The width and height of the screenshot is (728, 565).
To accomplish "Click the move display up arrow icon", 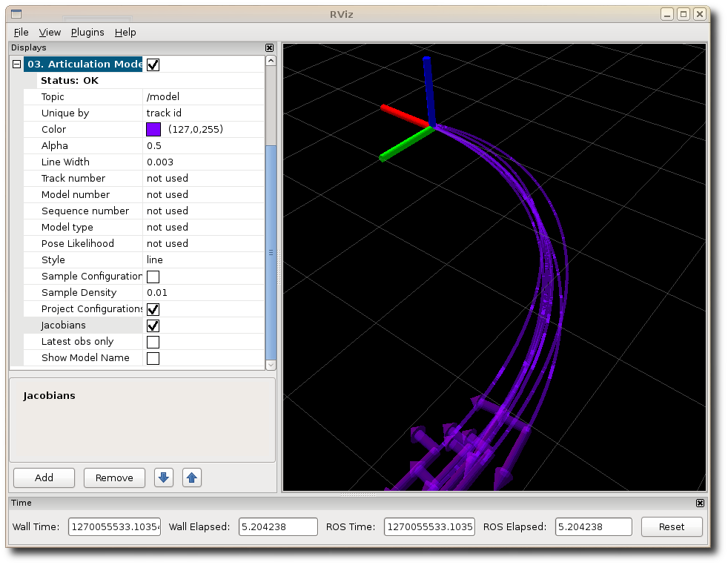I will [x=192, y=478].
